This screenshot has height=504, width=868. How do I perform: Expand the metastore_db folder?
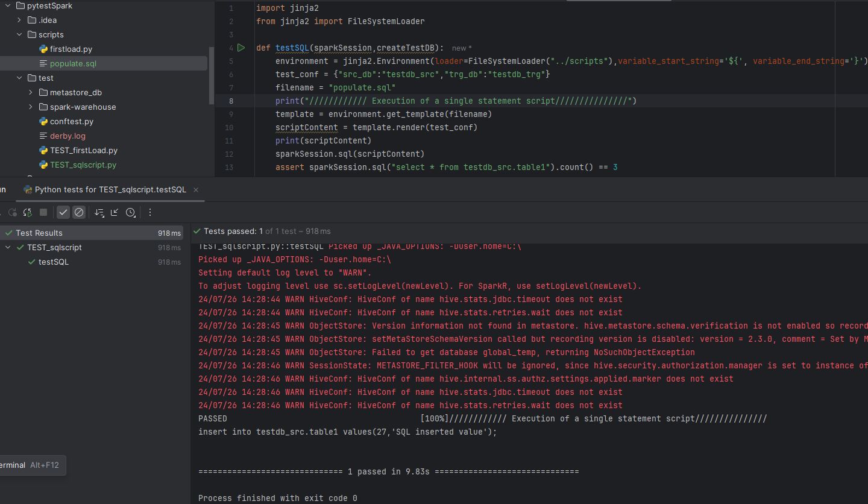(x=31, y=92)
